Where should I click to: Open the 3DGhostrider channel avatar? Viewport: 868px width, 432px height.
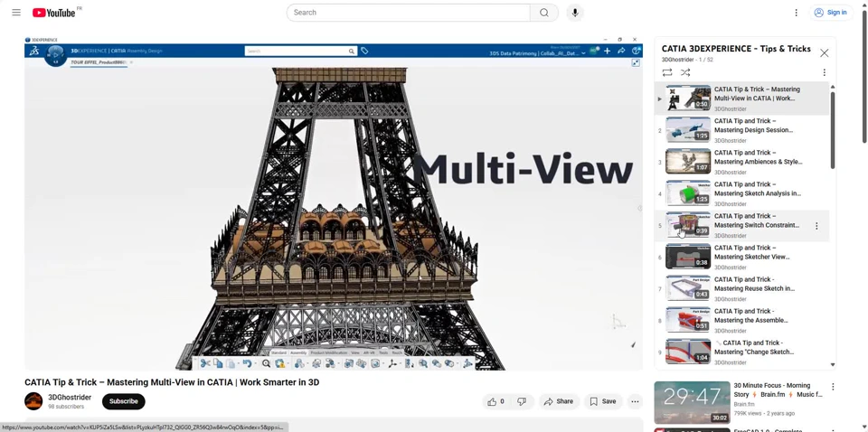(33, 402)
